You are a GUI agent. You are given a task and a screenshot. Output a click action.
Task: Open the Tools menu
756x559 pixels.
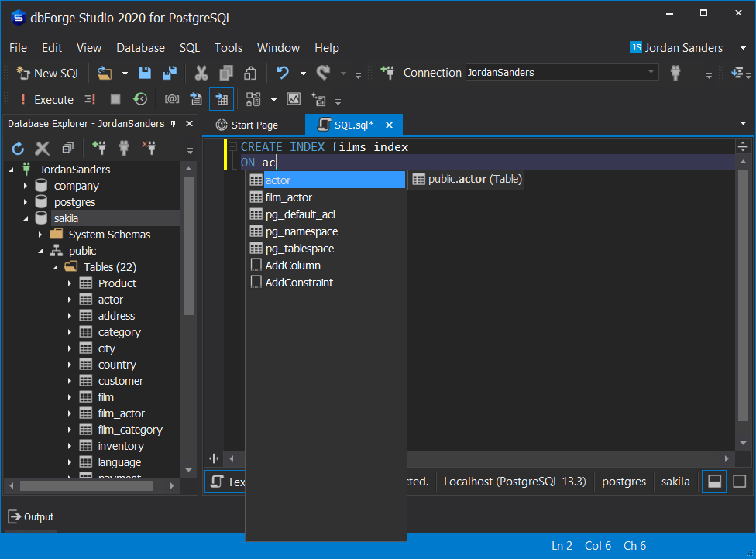click(x=228, y=48)
